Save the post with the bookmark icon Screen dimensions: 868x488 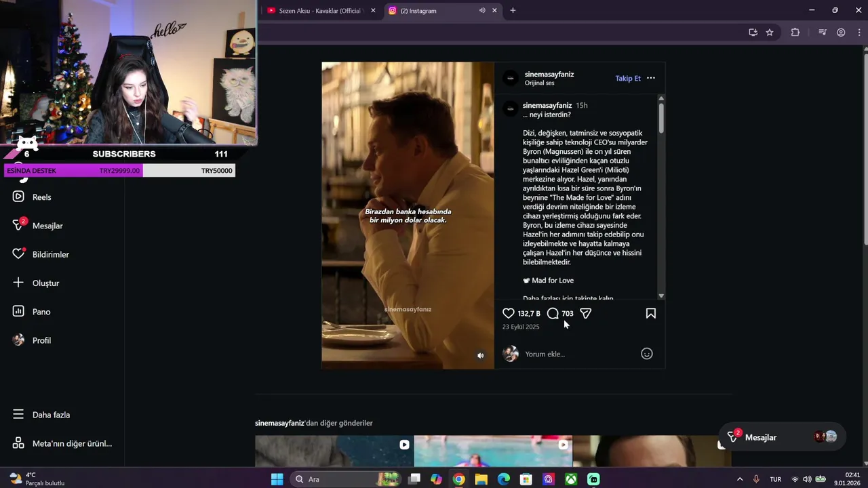pos(651,313)
